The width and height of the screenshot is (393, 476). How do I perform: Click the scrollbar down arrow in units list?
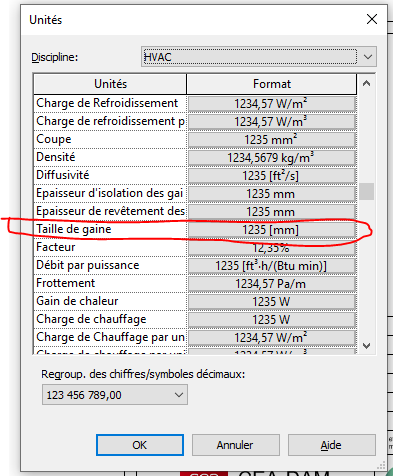coord(366,346)
